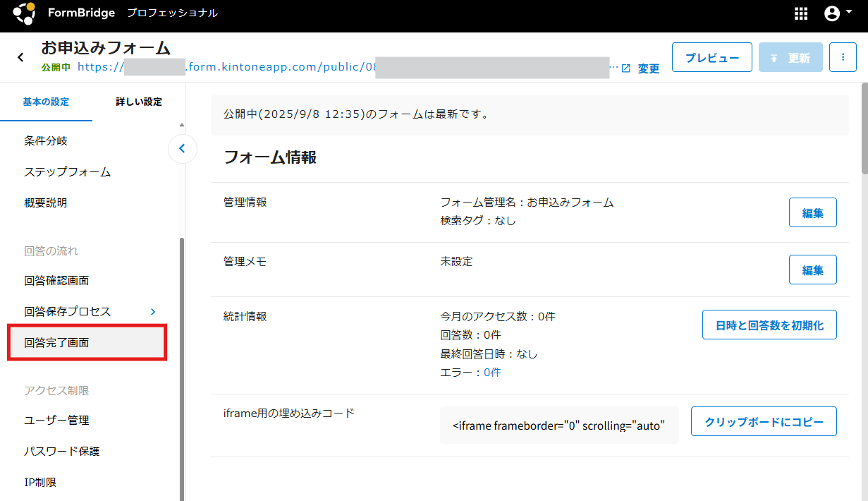The image size is (868, 501).
Task: Switch to the 詳しい設定 tab
Action: [139, 102]
